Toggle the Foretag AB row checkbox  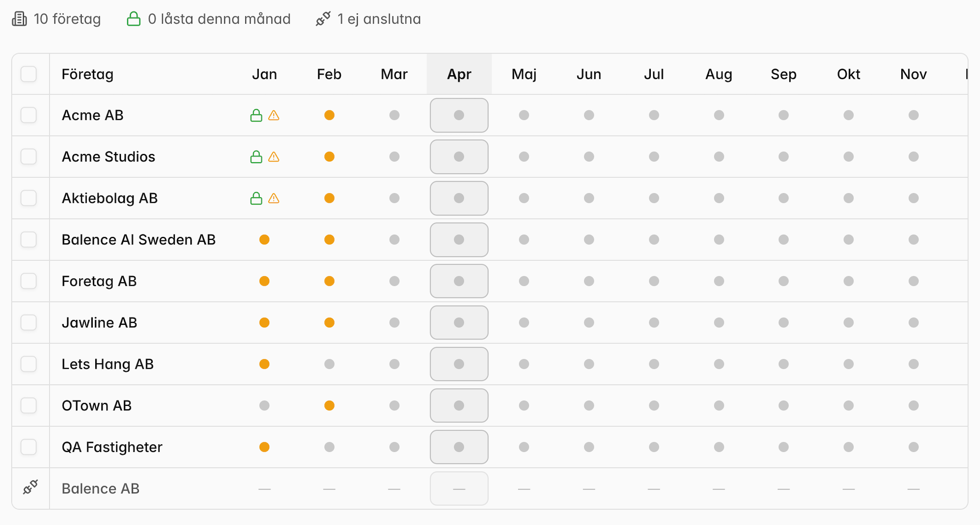29,281
